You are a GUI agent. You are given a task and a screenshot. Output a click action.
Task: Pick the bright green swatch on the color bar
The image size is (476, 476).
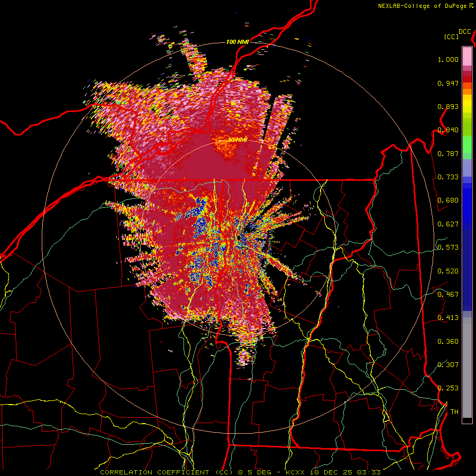coord(467,144)
